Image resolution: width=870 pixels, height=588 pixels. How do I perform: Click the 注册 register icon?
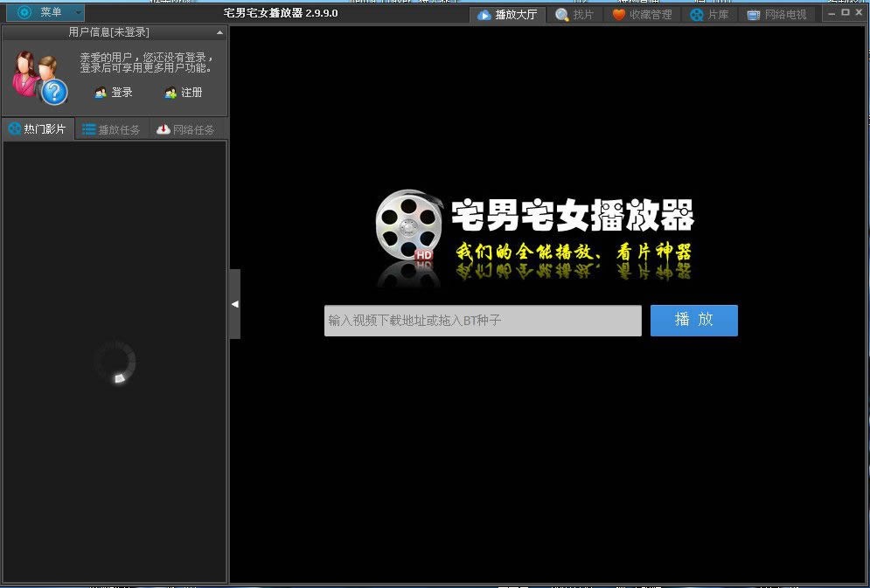click(x=170, y=92)
